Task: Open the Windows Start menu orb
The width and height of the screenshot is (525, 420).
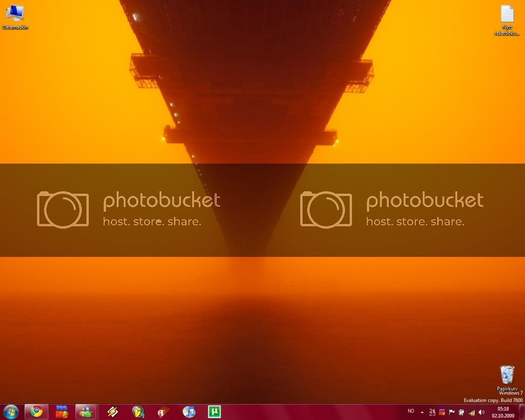Action: [x=11, y=412]
